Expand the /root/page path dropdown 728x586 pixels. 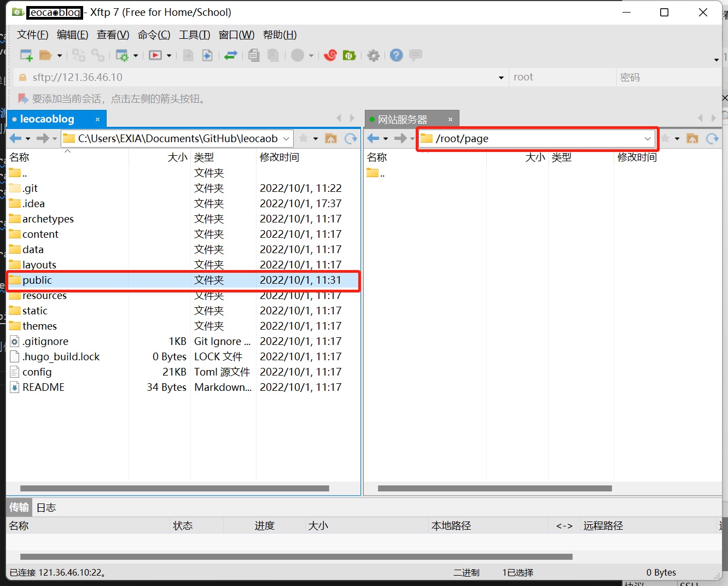click(648, 139)
